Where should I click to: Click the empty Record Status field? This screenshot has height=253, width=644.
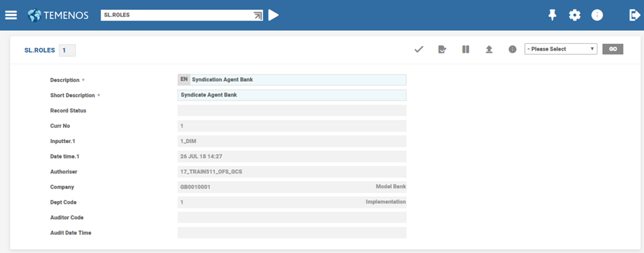tap(292, 111)
